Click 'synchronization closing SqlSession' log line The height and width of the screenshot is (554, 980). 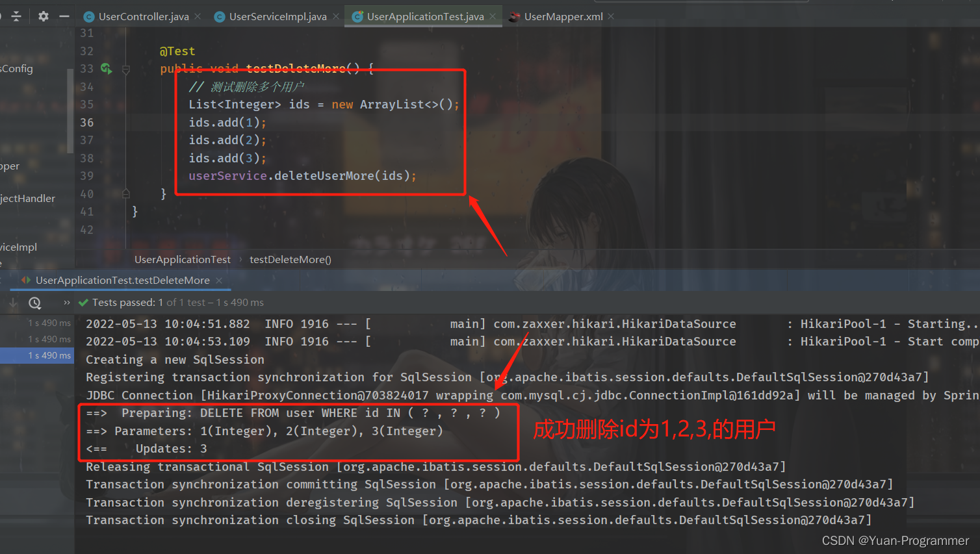click(478, 520)
